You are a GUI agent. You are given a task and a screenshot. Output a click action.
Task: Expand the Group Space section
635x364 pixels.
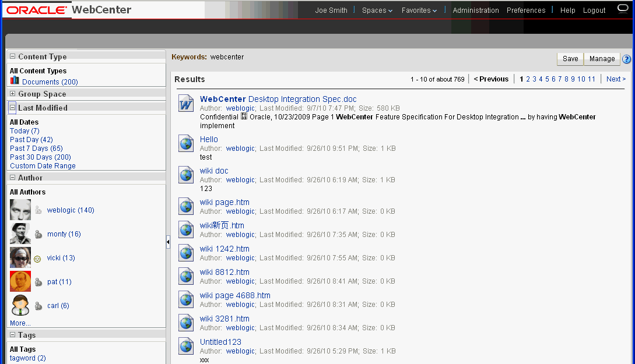pyautogui.click(x=13, y=93)
